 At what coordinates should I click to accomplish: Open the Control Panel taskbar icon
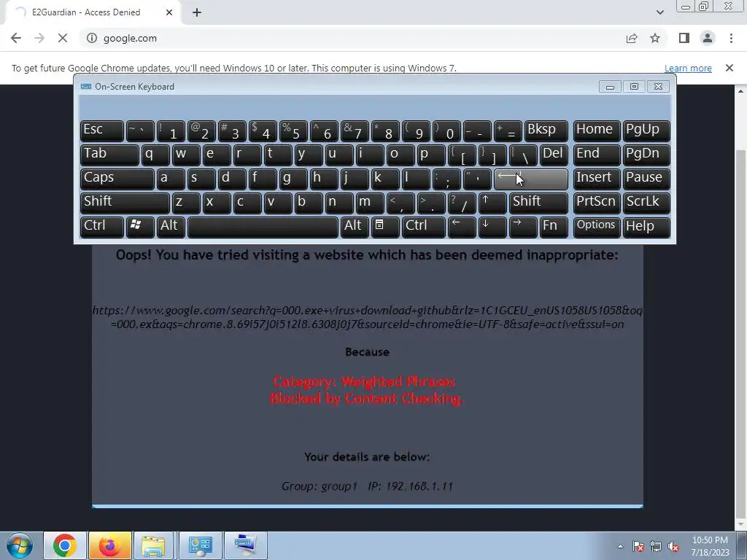click(x=200, y=545)
